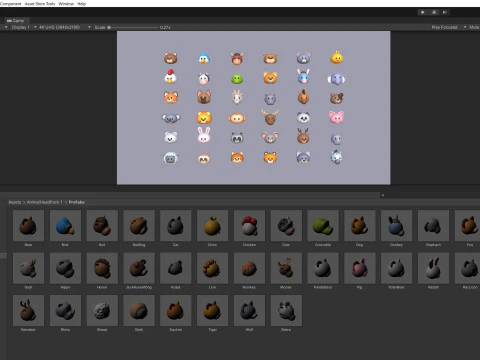
Task: Toggle Mute audio in Game view
Action: (x=474, y=27)
